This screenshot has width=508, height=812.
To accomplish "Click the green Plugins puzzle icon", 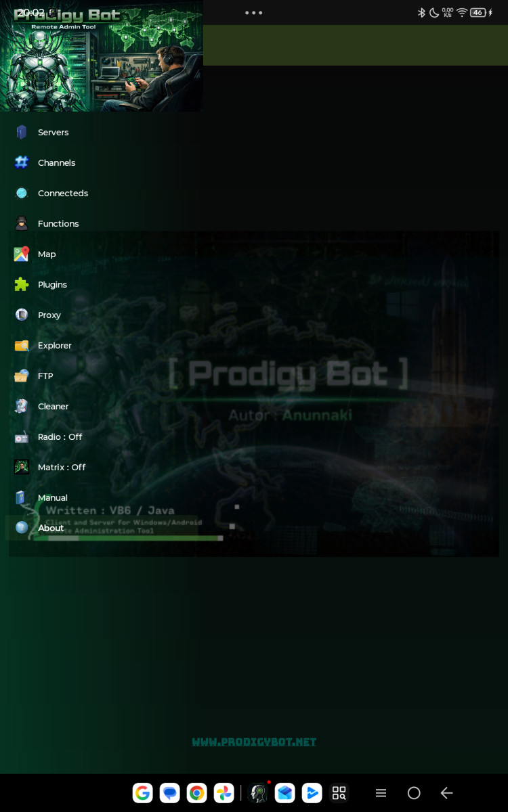I will [x=22, y=284].
